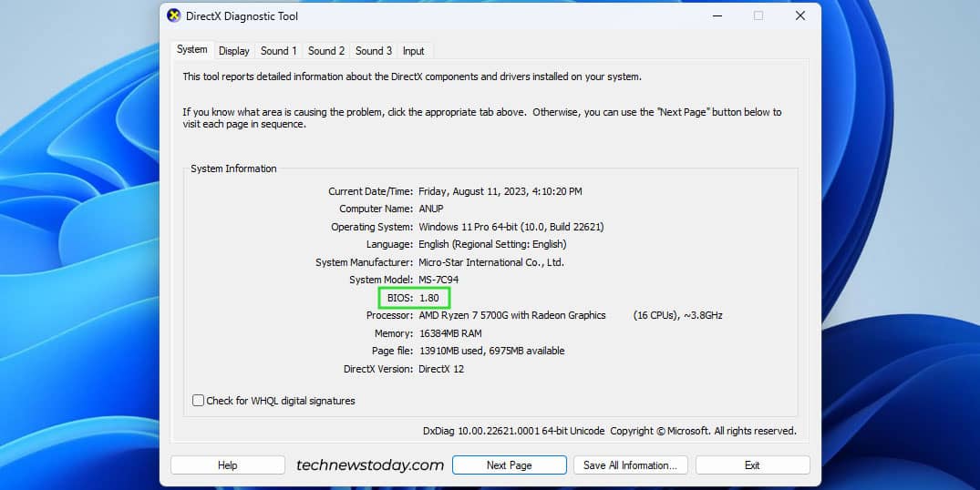
Task: Switch to the Display tab
Action: (233, 51)
